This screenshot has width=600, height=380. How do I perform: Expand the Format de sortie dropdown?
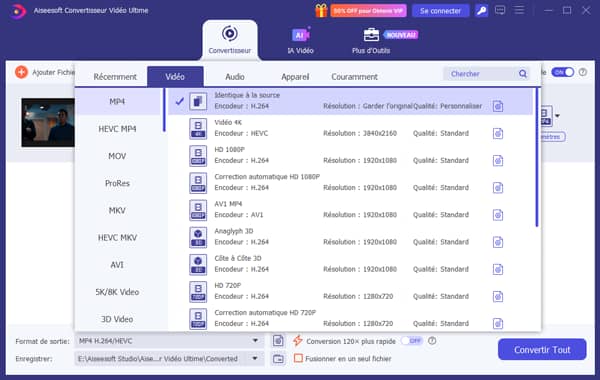255,341
